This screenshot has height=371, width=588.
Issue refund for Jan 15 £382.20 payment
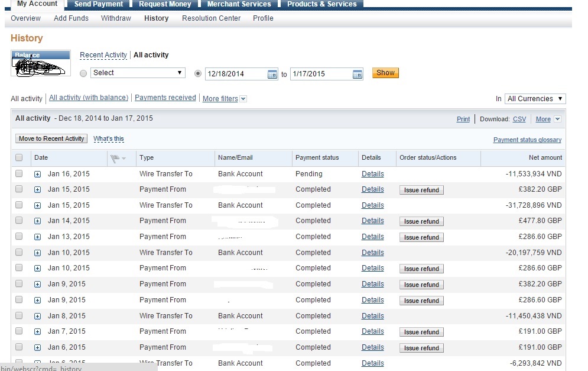421,190
